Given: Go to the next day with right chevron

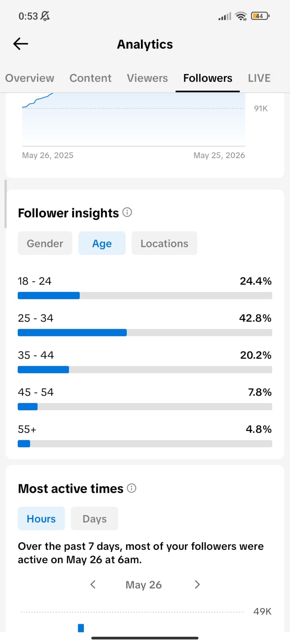Looking at the screenshot, I should tap(197, 584).
